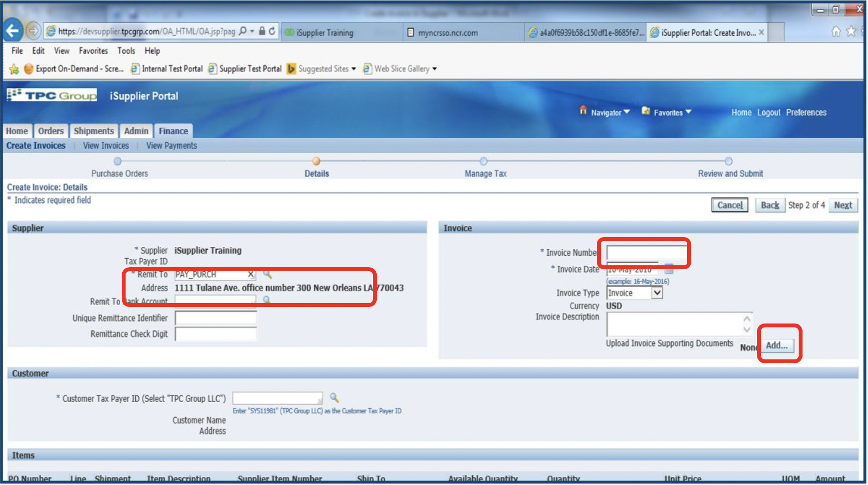
Task: Select the Admin tab
Action: click(x=136, y=131)
